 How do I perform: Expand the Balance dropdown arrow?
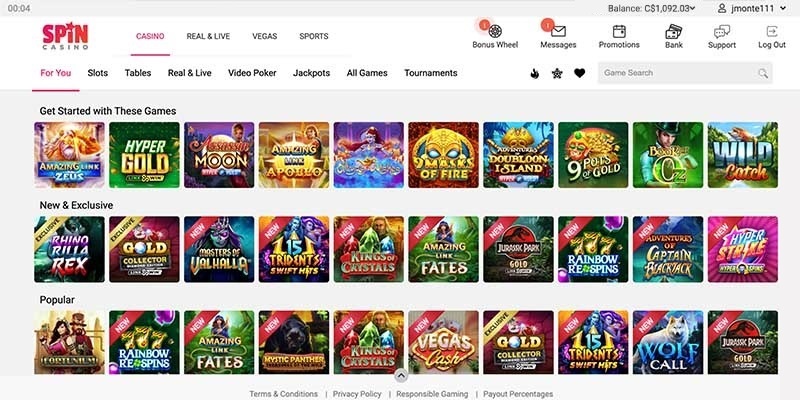(692, 9)
